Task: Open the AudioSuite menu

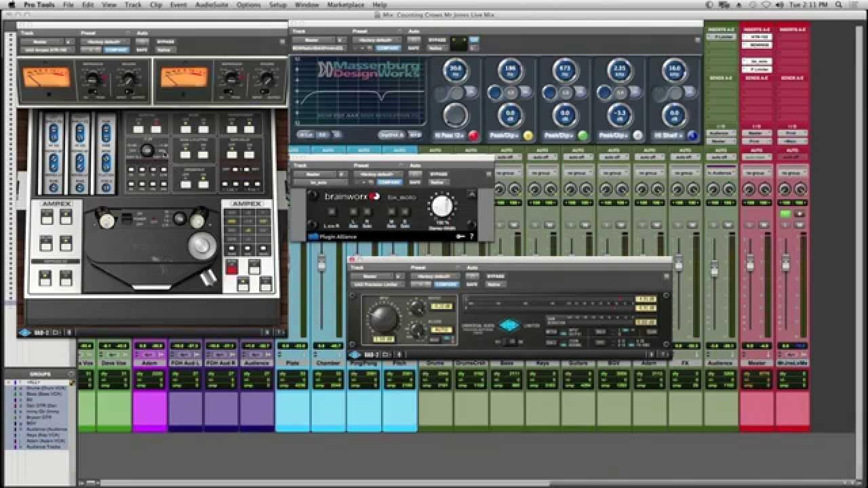Action: click(211, 5)
